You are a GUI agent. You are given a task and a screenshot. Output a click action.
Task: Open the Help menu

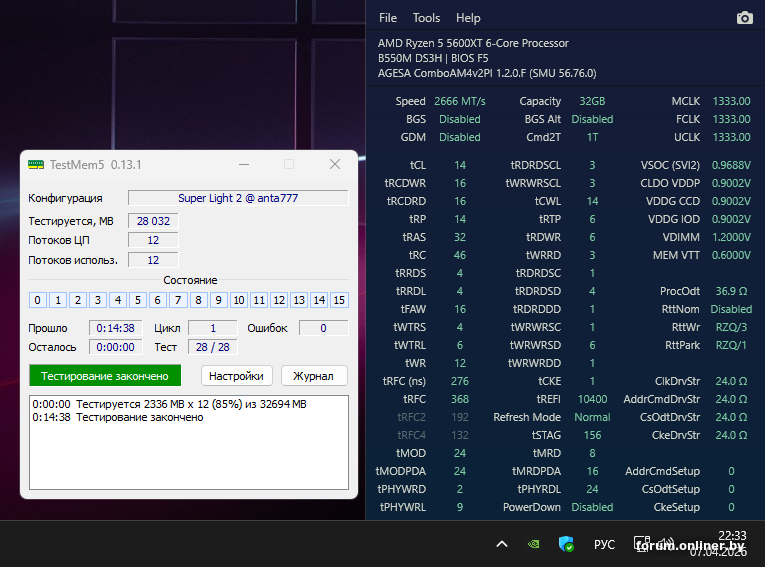(x=468, y=18)
